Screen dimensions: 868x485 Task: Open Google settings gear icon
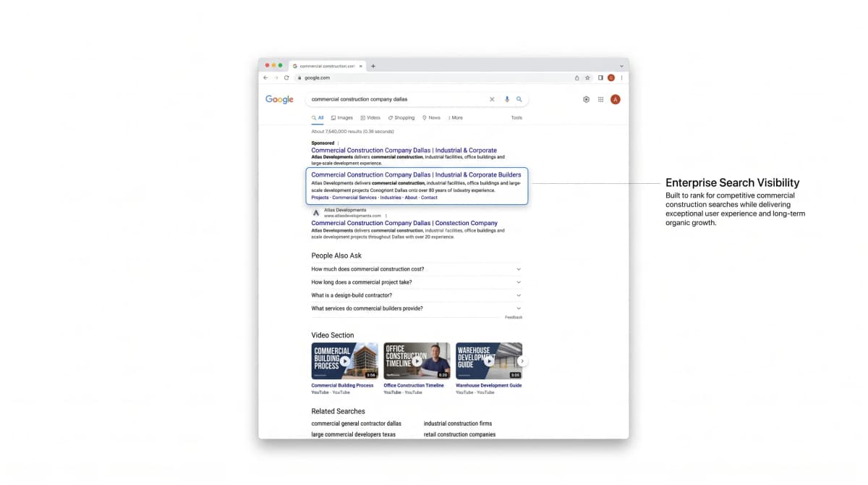[x=587, y=99]
